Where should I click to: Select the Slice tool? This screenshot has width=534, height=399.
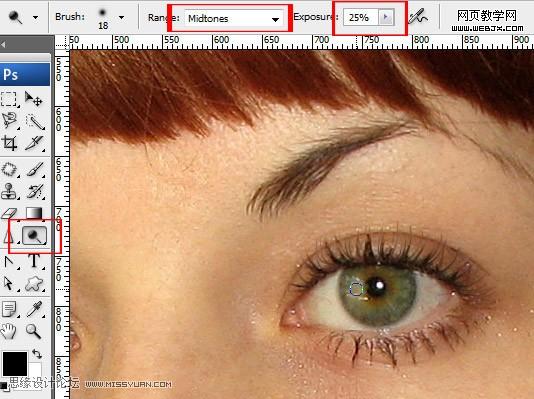[x=35, y=143]
